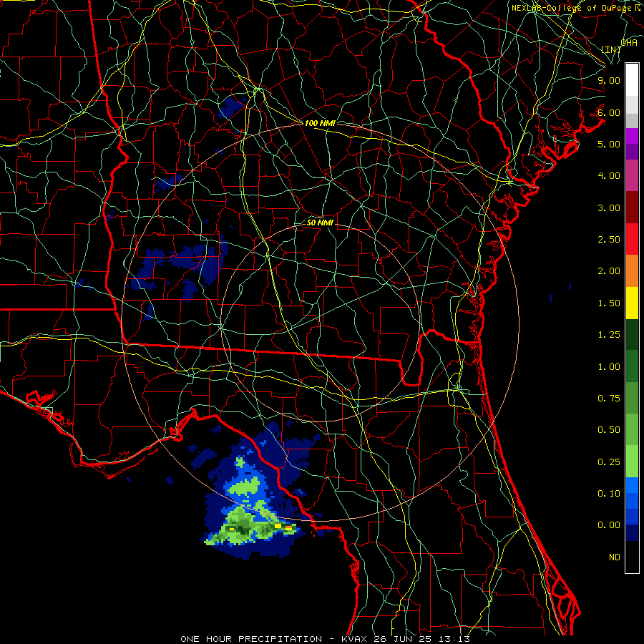Click the 0.10 legend value
The width and height of the screenshot is (644, 644).
pyautogui.click(x=609, y=494)
